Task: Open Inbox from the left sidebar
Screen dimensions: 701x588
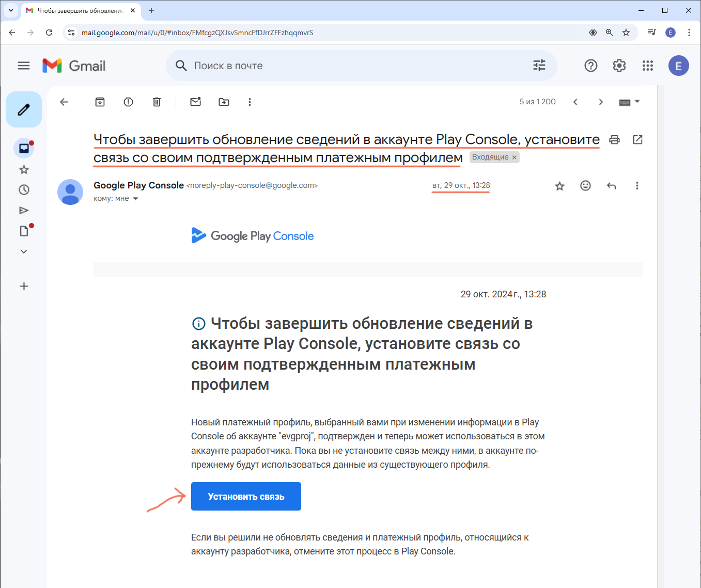Action: pyautogui.click(x=24, y=148)
